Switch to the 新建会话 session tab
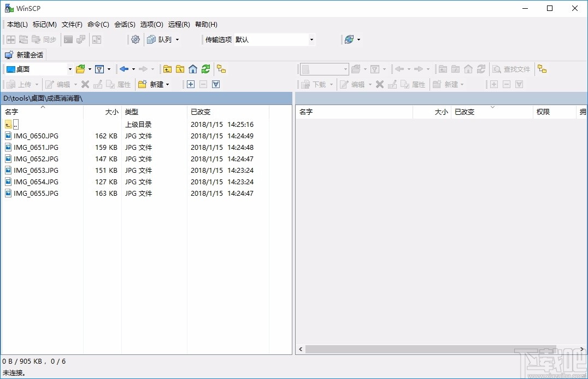 coord(25,55)
